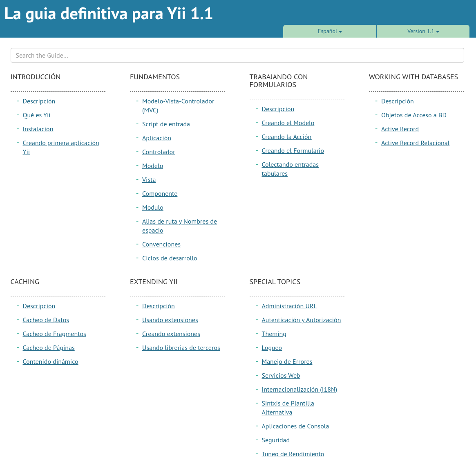Viewport: 476px width, 464px height.
Task: Open Colectando entradas tabulares link
Action: click(290, 169)
